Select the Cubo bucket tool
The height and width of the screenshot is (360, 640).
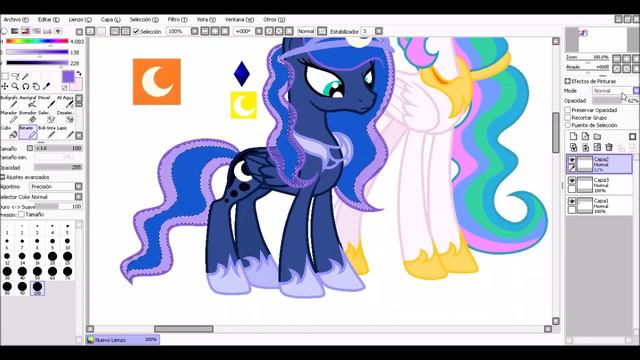[x=10, y=132]
